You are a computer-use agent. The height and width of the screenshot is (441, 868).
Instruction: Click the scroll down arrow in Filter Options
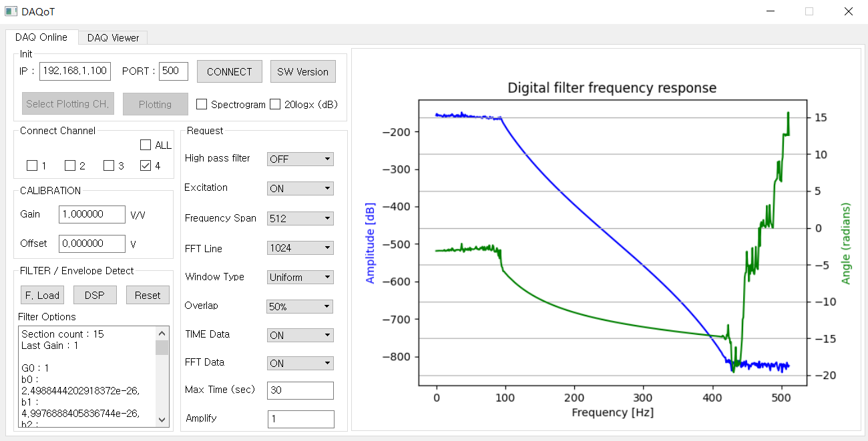click(162, 419)
